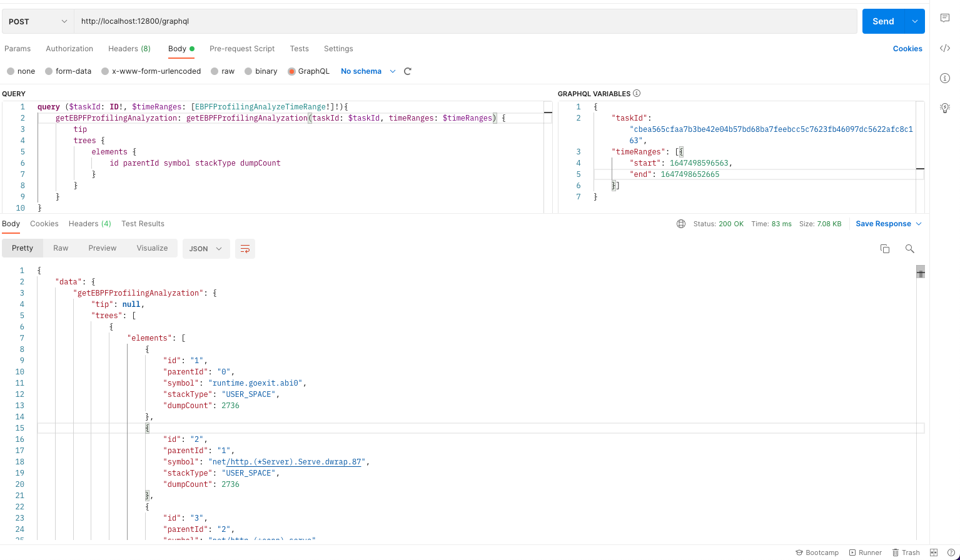
Task: Open the POST method dropdown
Action: (x=38, y=21)
